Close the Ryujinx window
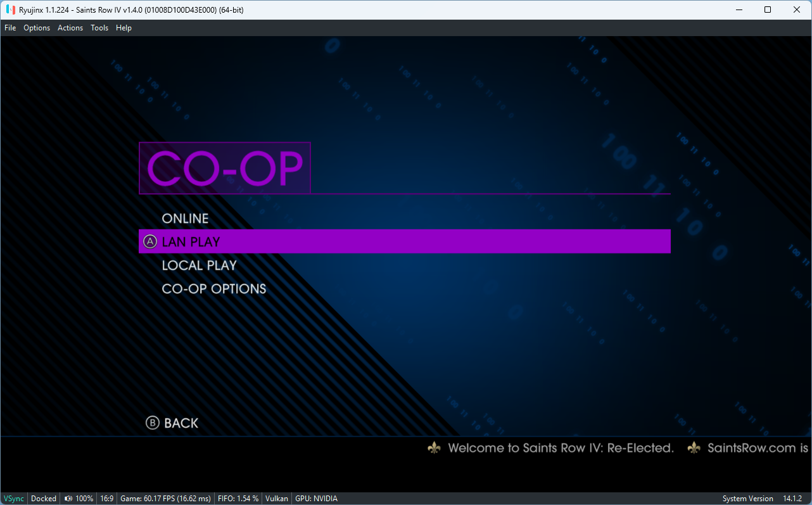Viewport: 812px width, 505px height. (x=797, y=10)
